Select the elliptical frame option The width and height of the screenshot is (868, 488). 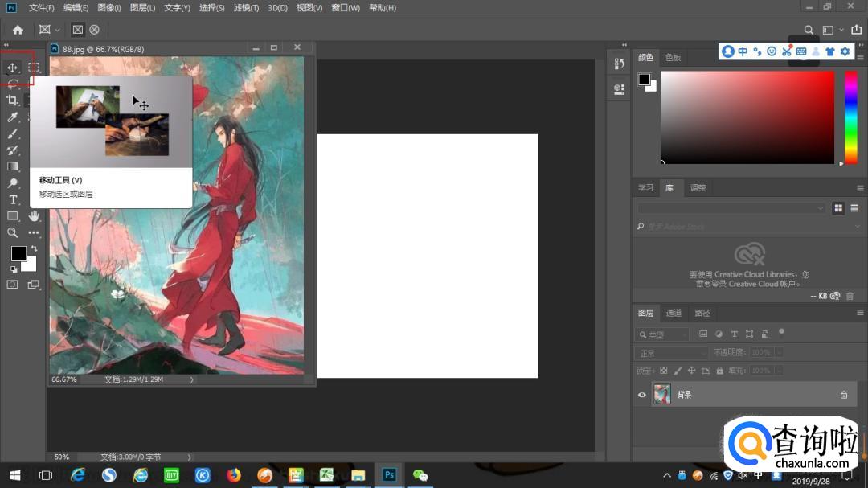(95, 30)
